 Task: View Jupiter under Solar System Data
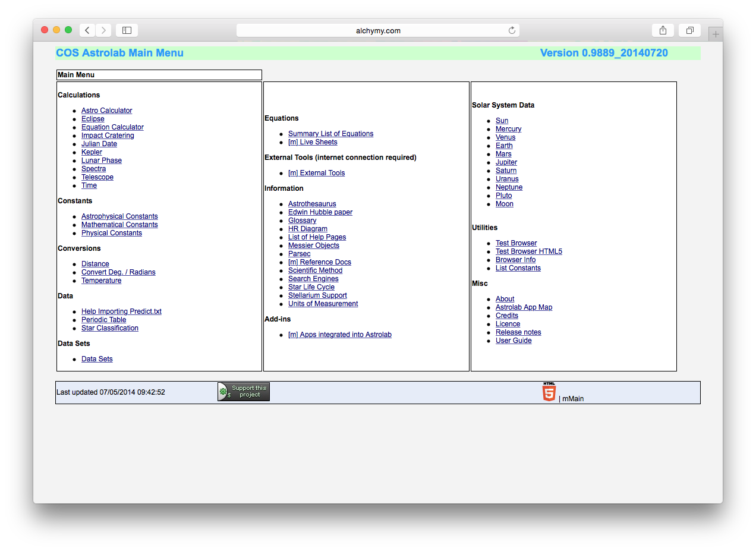coord(506,162)
